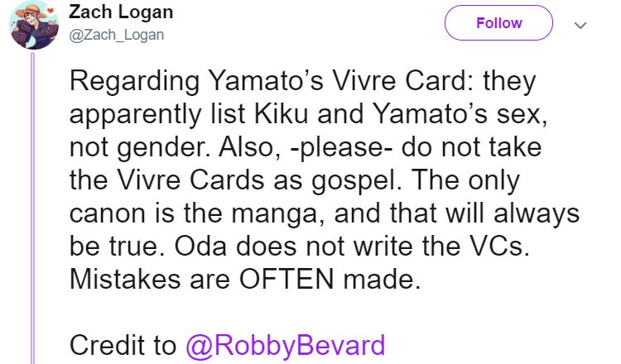The image size is (621, 364).
Task: Click the "Credit to" text
Action: pyautogui.click(x=123, y=344)
